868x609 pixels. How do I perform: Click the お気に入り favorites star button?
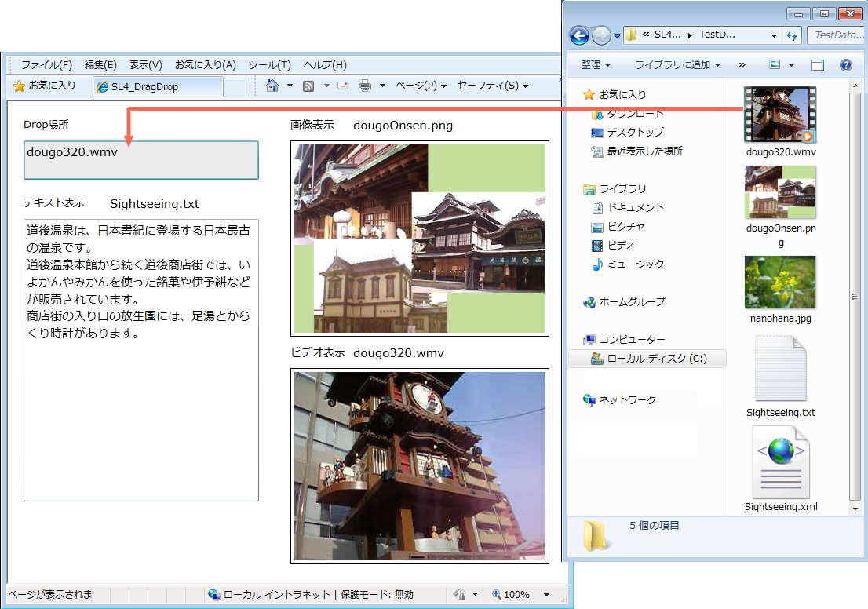(x=44, y=86)
